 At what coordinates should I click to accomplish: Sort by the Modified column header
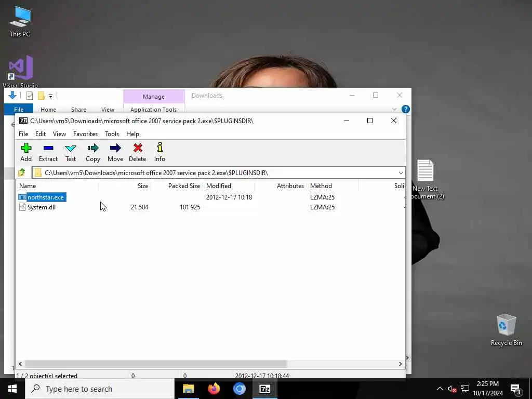coord(219,186)
